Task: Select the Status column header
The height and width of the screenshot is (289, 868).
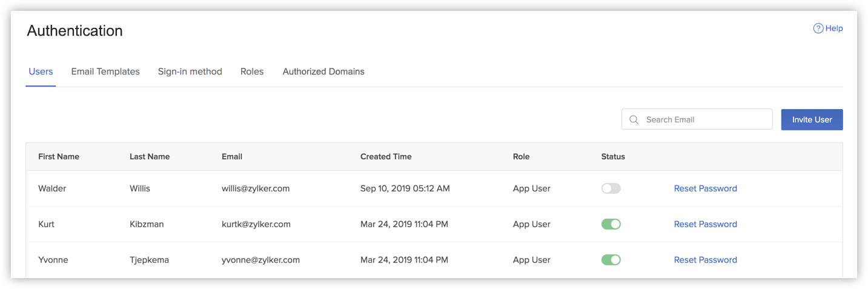Action: [613, 156]
